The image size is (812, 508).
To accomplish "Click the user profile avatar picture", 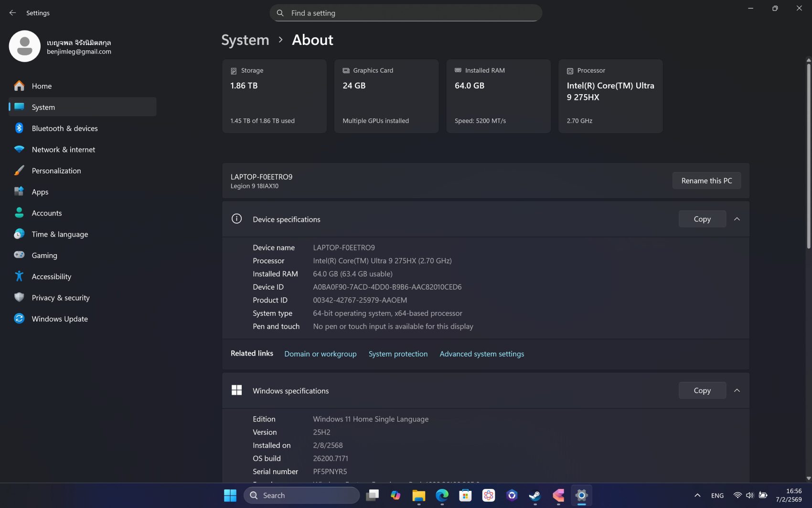I will (x=24, y=46).
